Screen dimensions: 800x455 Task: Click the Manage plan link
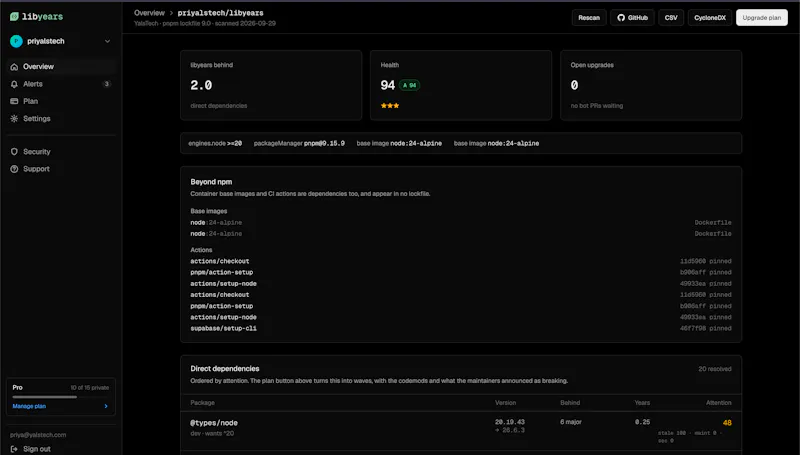pos(29,406)
